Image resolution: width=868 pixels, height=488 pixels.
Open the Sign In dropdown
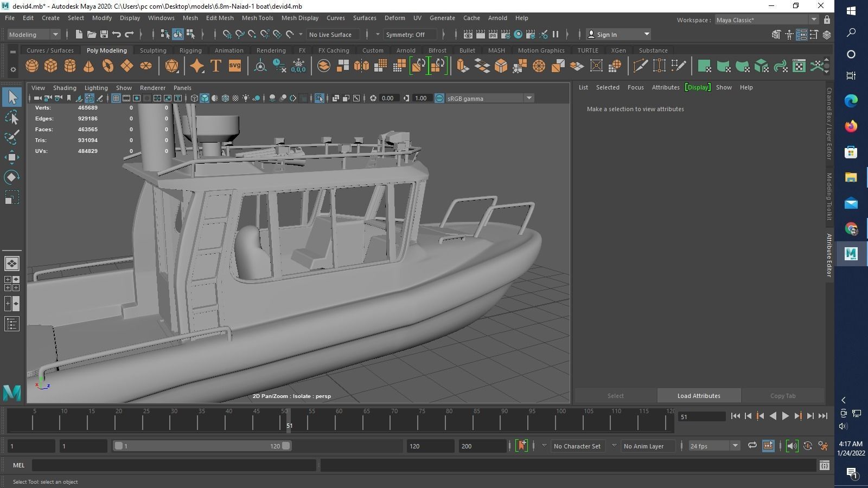618,34
